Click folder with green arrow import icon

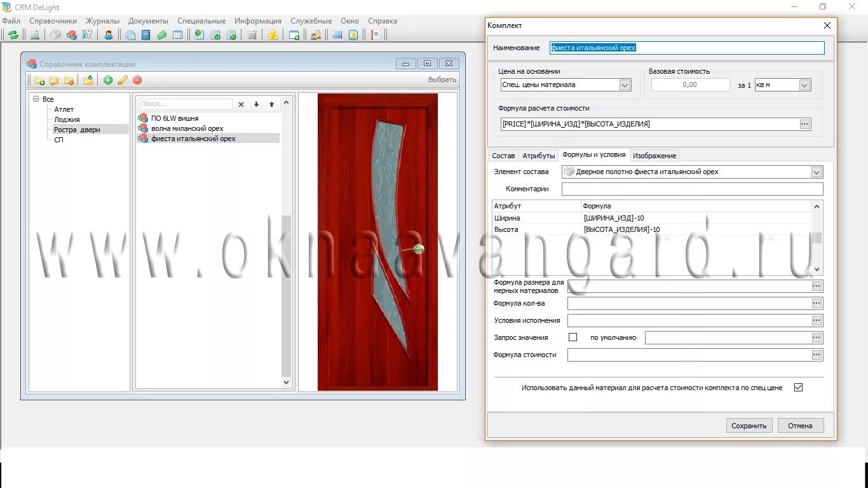88,80
